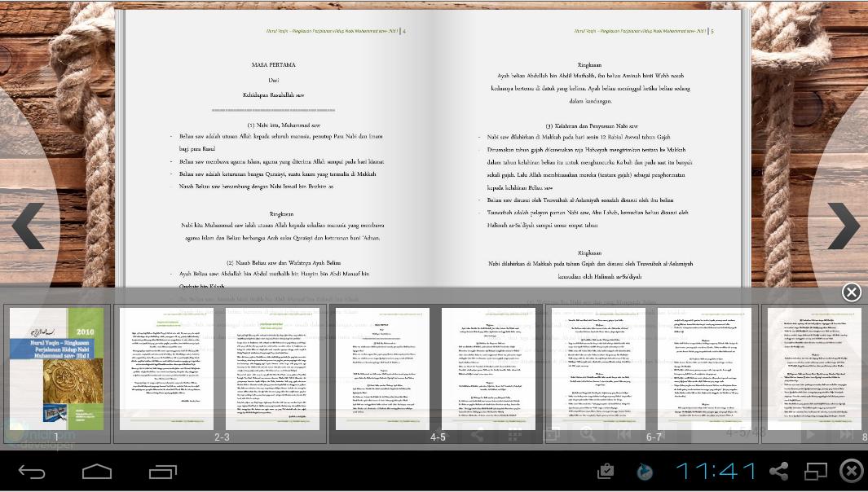Go to the previous page with left arrow
This screenshot has height=492, width=868.
pos(29,226)
